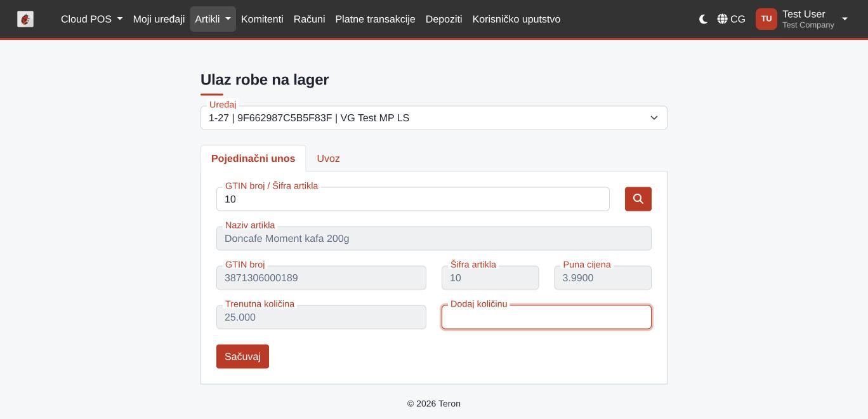Viewport: 868px width, 419px height.
Task: Click the Trenutna količina 25.000 field
Action: [x=321, y=317]
